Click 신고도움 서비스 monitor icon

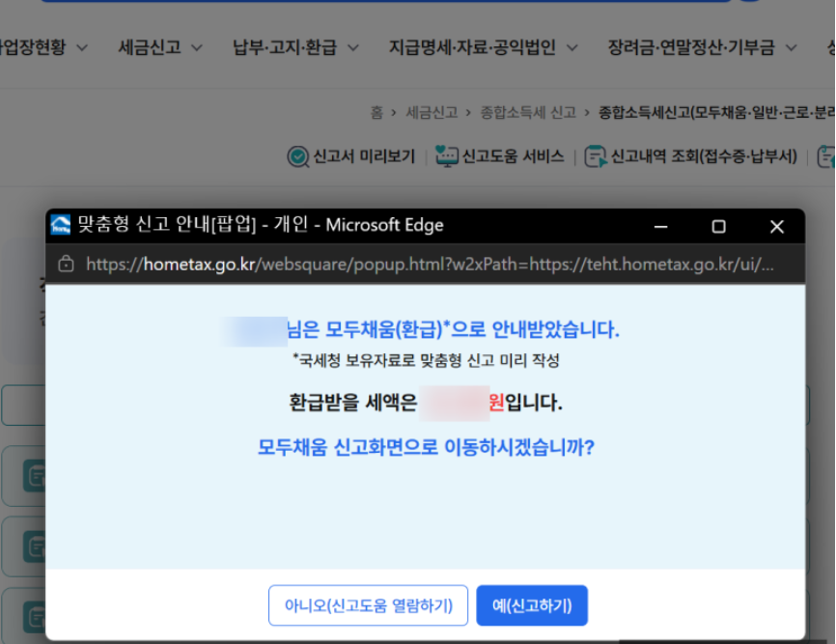coord(447,156)
